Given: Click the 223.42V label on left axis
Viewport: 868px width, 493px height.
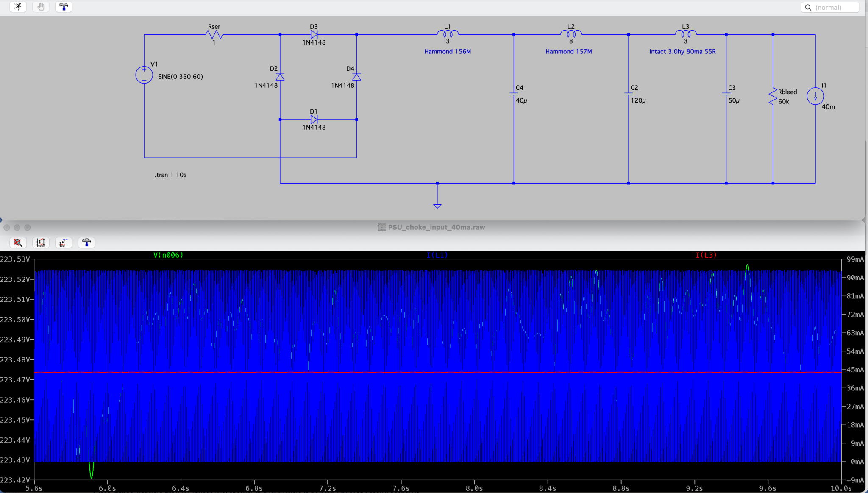Looking at the screenshot, I should pos(15,480).
